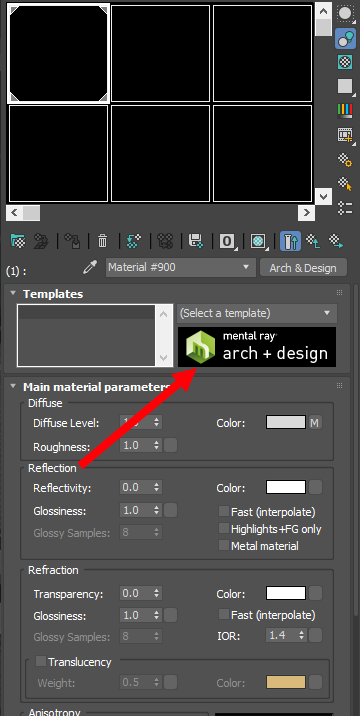Click the IOR value field
Screen dimensions: 360x716
click(281, 635)
